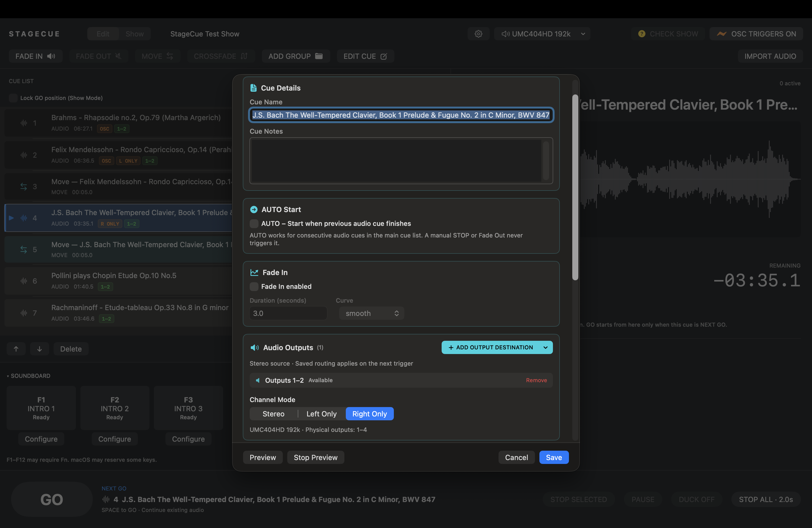Image resolution: width=812 pixels, height=528 pixels.
Task: Select Stereo channel mode
Action: pyautogui.click(x=274, y=414)
